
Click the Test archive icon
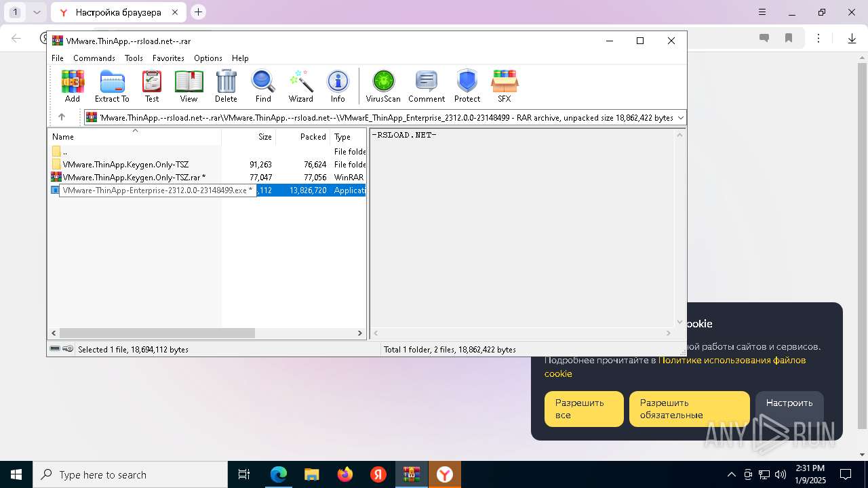(152, 86)
